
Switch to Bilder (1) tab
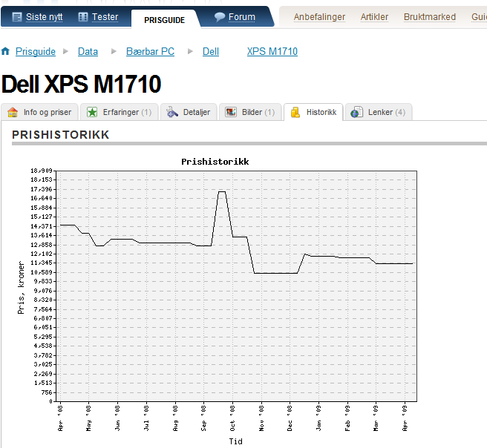point(250,112)
